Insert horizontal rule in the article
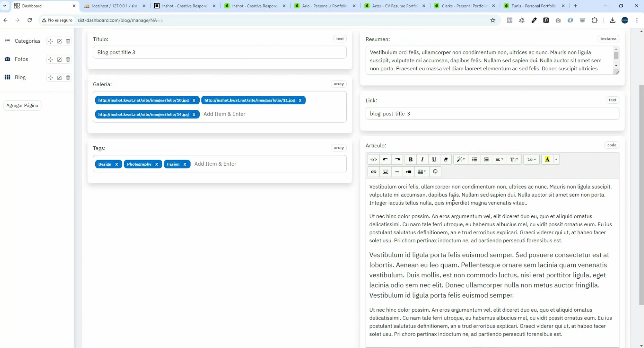 tap(397, 172)
